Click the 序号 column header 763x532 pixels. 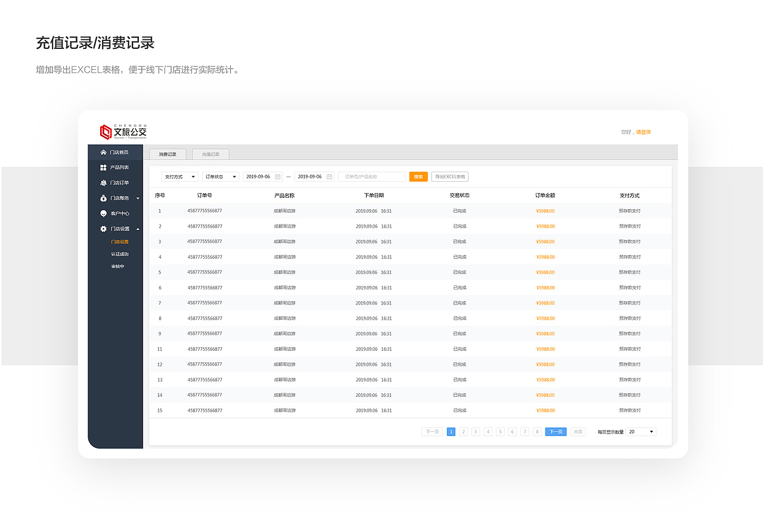pyautogui.click(x=160, y=195)
